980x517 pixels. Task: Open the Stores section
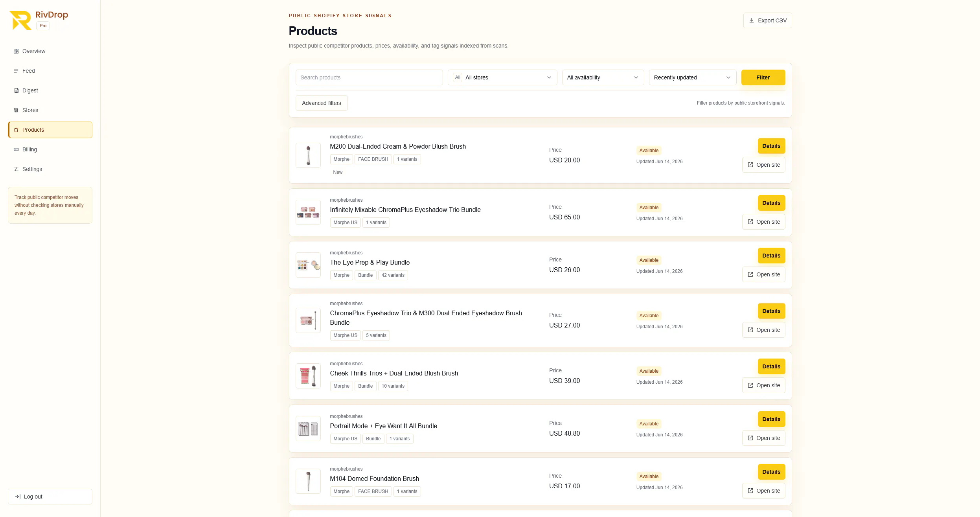(50, 110)
